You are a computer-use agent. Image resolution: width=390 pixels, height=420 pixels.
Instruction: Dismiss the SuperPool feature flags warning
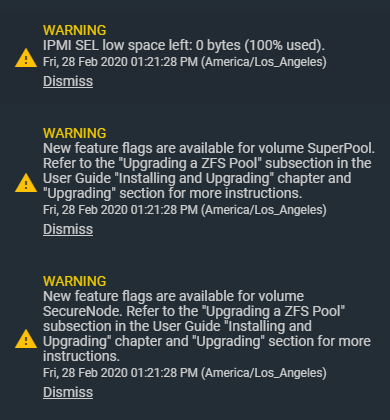coord(68,229)
